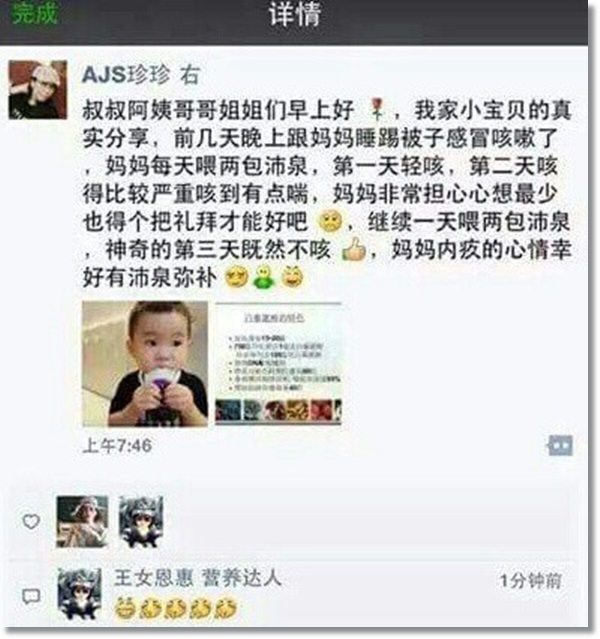The height and width of the screenshot is (639, 600).
Task: Tap the thumbs-up emoji in the post
Action: pos(354,249)
